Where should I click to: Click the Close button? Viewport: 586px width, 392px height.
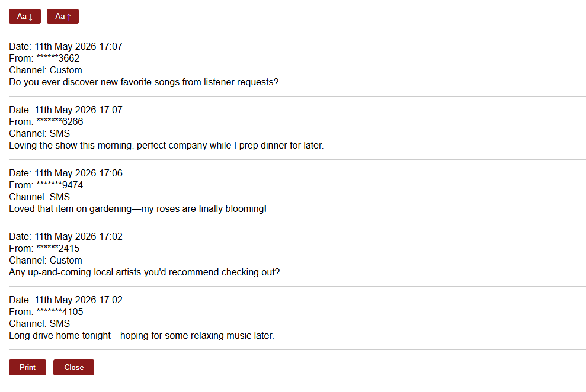click(x=73, y=367)
